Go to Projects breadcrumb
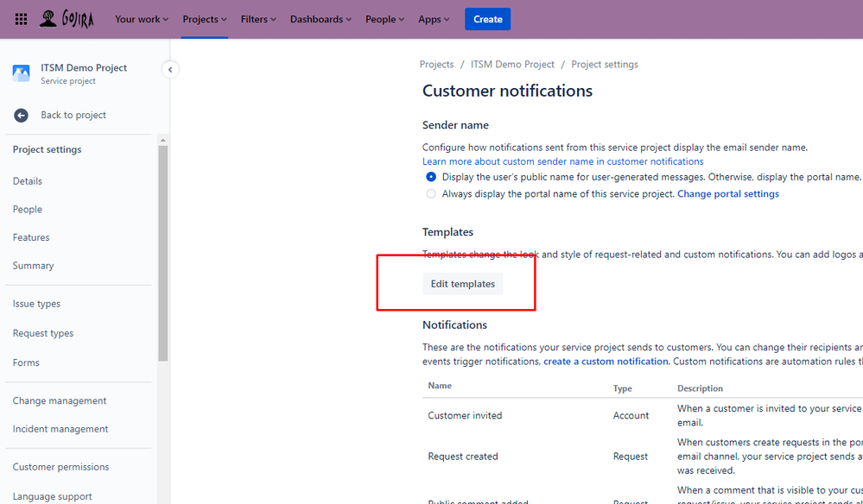The width and height of the screenshot is (863, 504). click(x=436, y=65)
